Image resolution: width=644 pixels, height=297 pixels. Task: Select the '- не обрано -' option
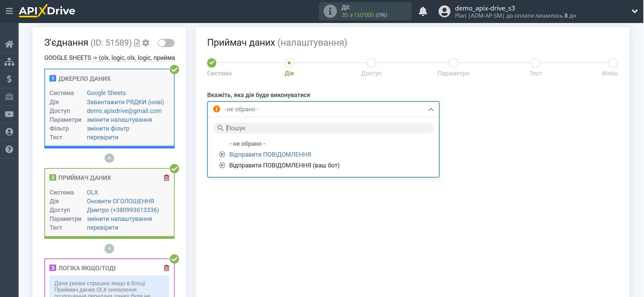coord(247,144)
